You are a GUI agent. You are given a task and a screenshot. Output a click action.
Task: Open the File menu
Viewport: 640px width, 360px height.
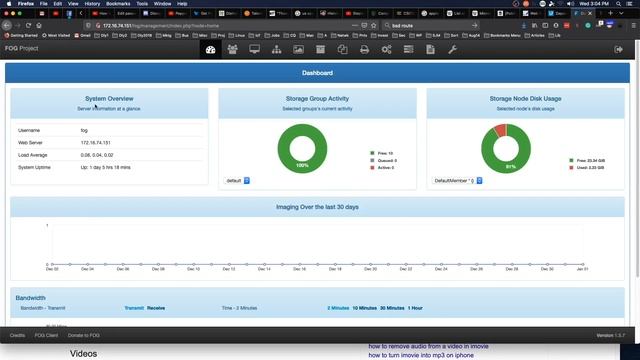43,4
